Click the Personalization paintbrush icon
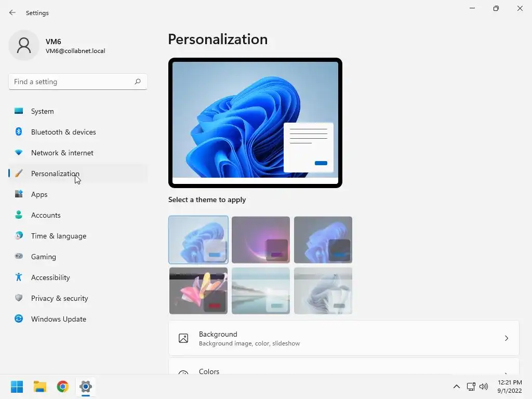 click(19, 174)
